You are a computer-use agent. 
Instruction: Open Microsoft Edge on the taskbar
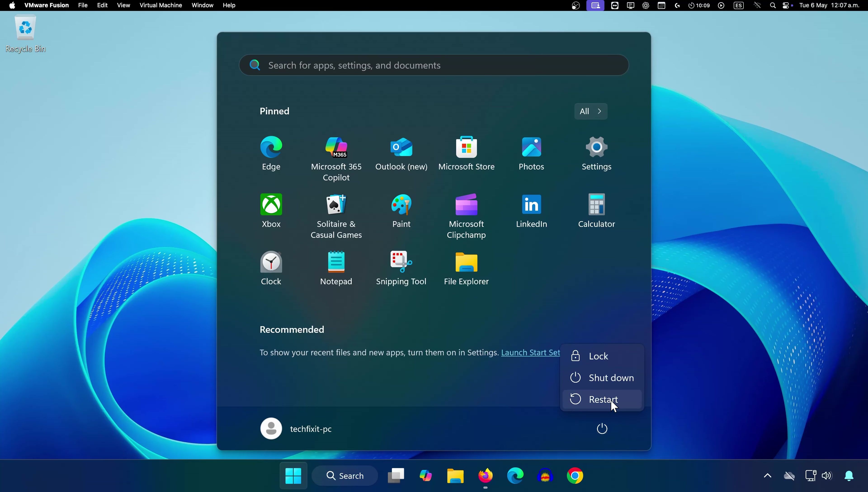tap(515, 476)
